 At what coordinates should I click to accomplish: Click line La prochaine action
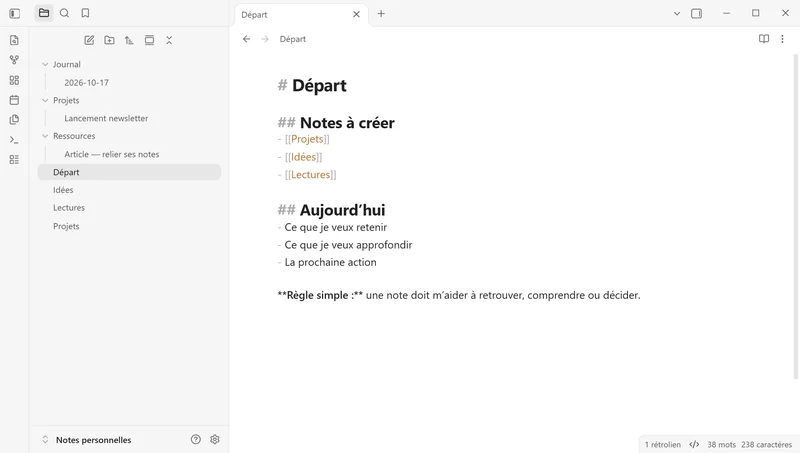coord(331,262)
